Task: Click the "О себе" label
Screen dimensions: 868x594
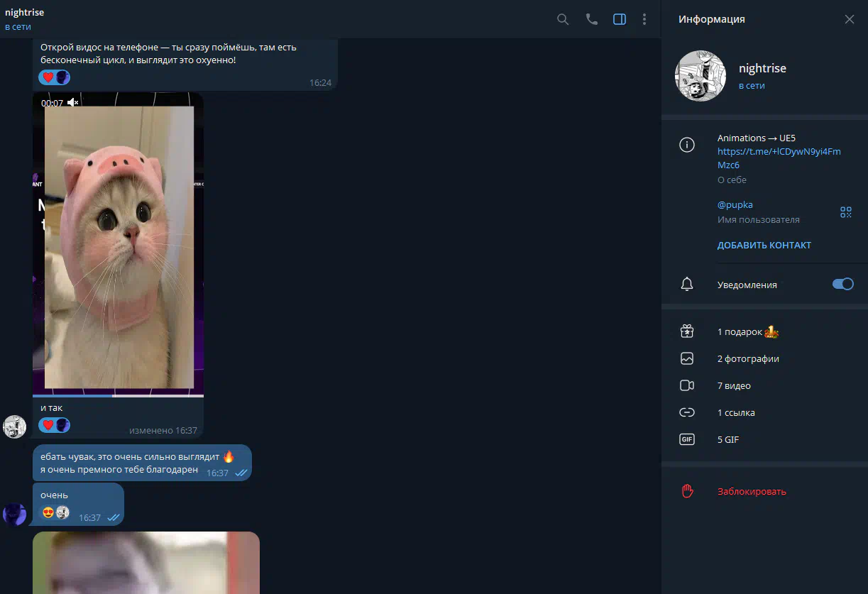Action: pos(732,180)
